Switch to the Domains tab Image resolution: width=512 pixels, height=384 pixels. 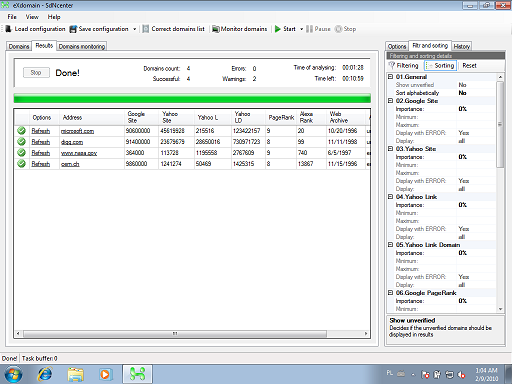click(19, 46)
